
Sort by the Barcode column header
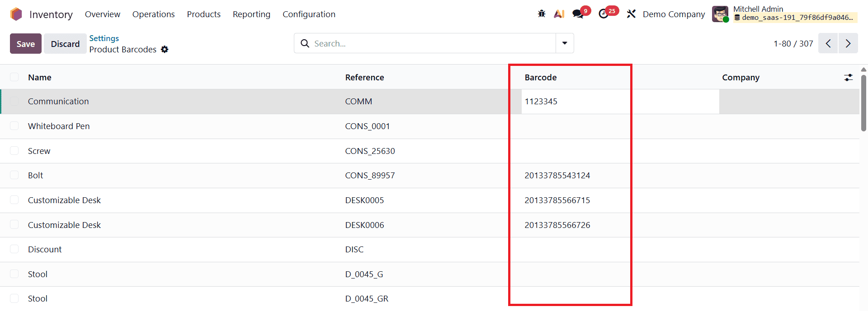pos(541,77)
